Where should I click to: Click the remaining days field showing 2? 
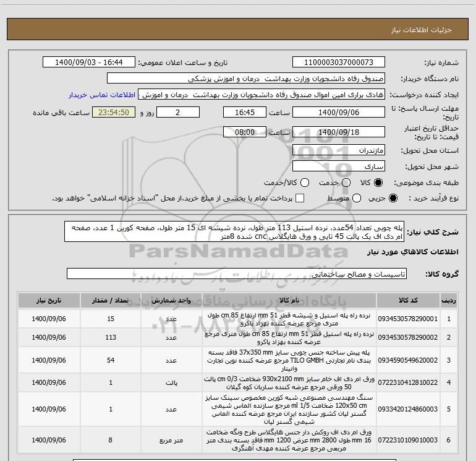[178, 113]
